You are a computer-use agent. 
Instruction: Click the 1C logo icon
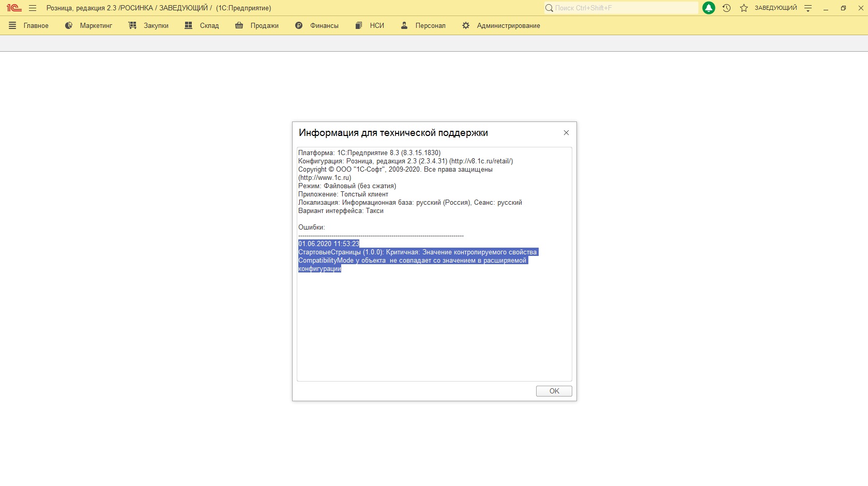(x=14, y=8)
